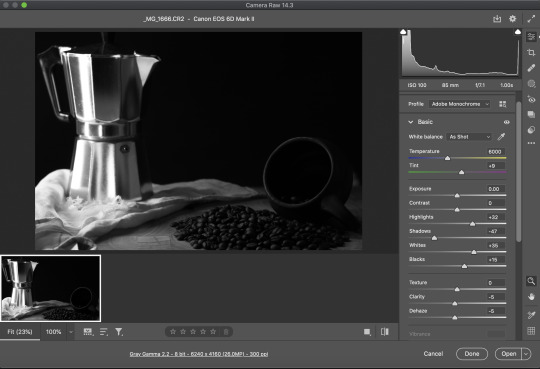Open the sort filmstrip icon
This screenshot has height=369, width=540.
pos(104,332)
